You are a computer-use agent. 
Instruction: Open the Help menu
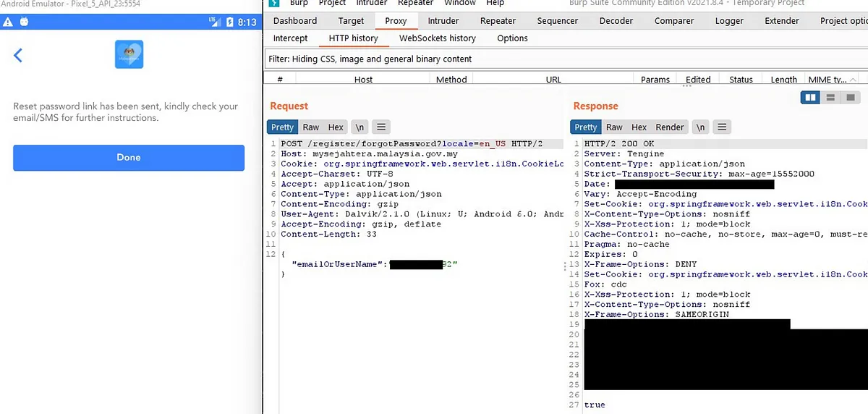tap(495, 3)
